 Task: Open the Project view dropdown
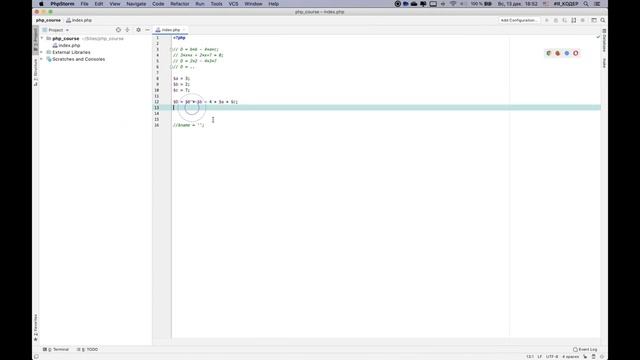click(x=56, y=30)
